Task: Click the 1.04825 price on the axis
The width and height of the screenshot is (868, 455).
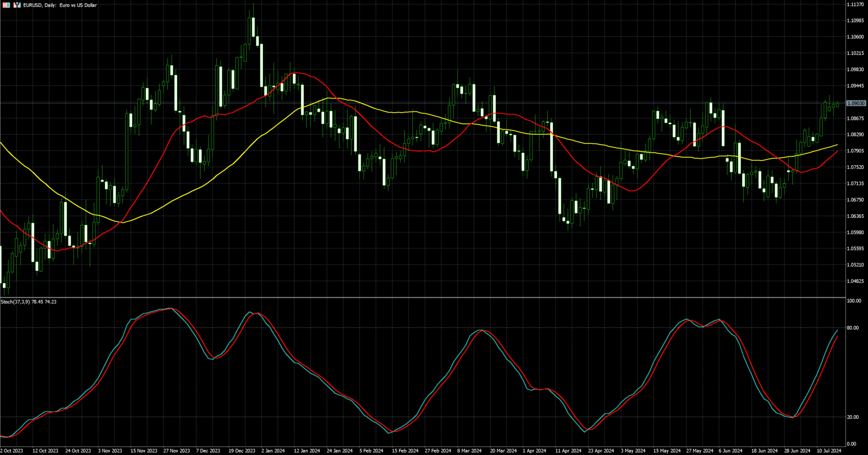Action: coord(855,281)
